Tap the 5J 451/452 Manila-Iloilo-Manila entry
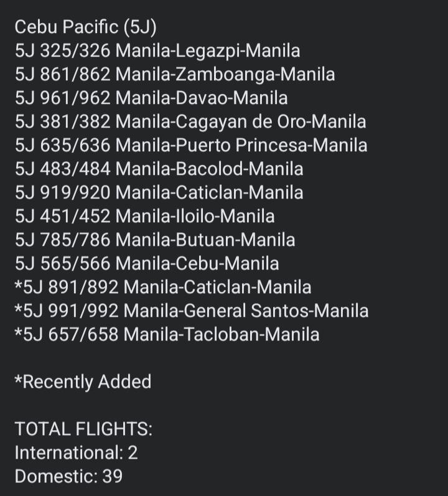This screenshot has width=448, height=496. click(144, 217)
